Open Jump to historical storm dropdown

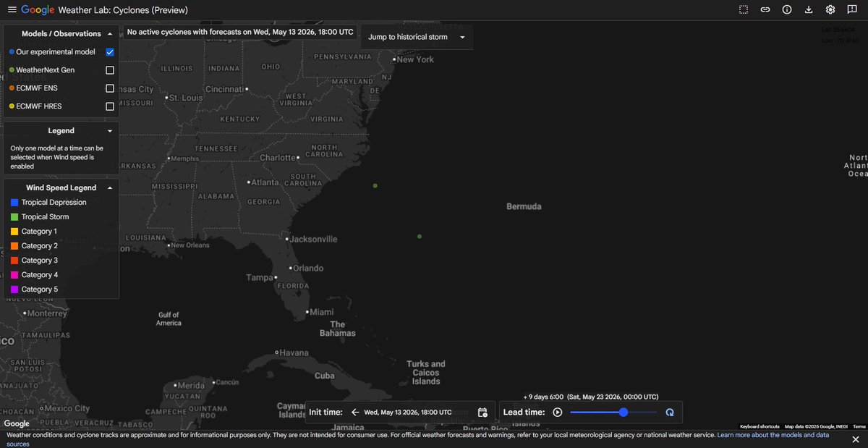coord(417,37)
